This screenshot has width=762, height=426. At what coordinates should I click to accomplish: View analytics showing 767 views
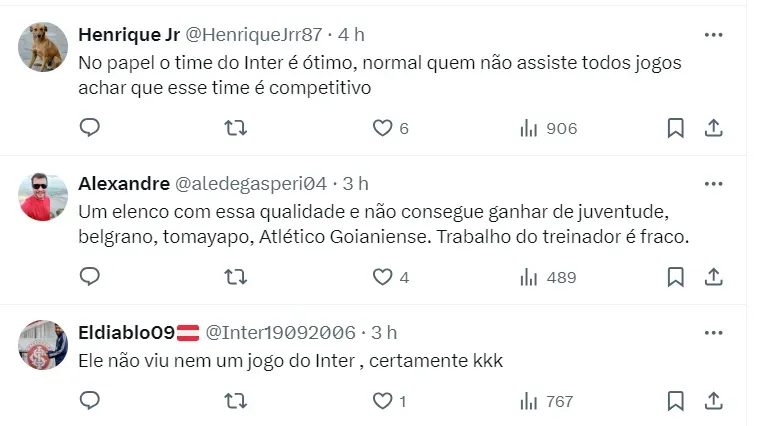click(547, 401)
